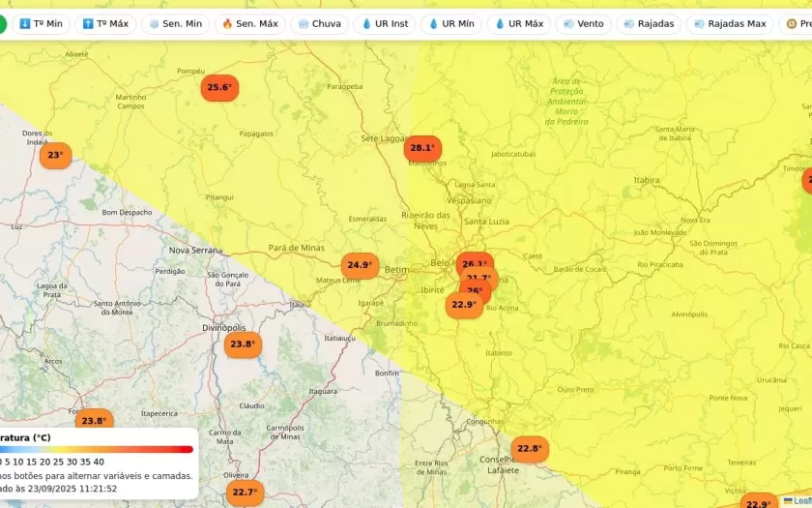Select the UR Inst humidity button
Viewport: 812px width, 508px height.
(x=385, y=23)
